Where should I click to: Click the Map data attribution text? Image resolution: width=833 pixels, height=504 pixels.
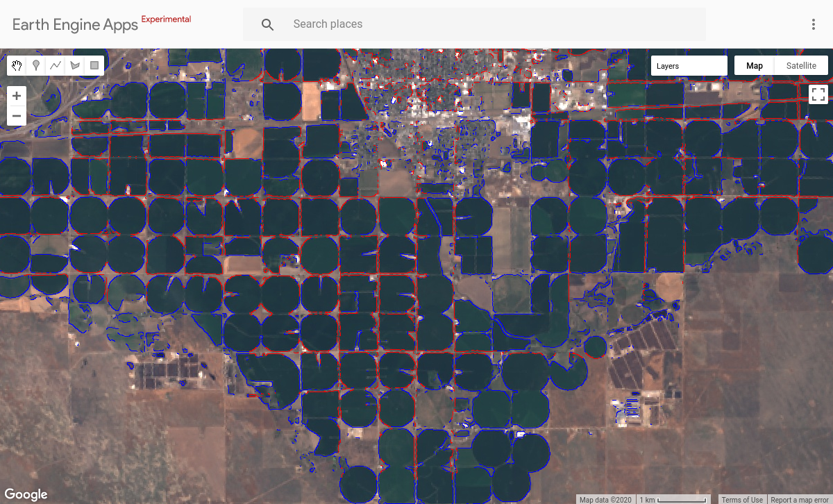605,499
